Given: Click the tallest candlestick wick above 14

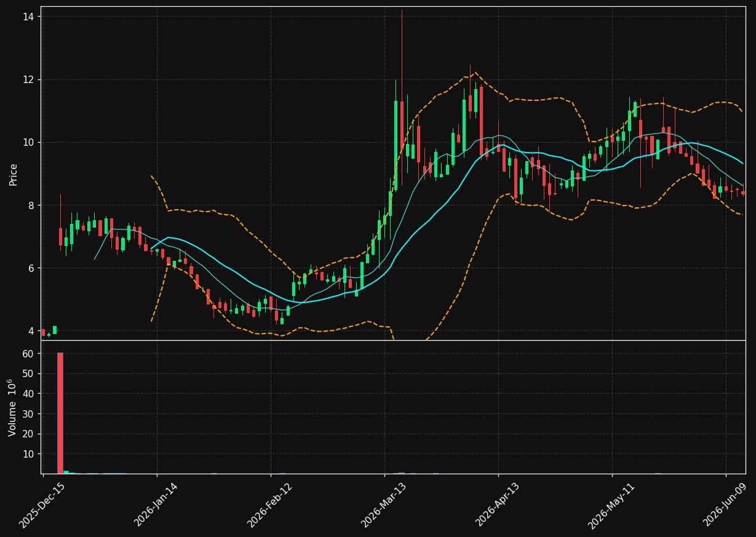Looking at the screenshot, I should (x=402, y=55).
